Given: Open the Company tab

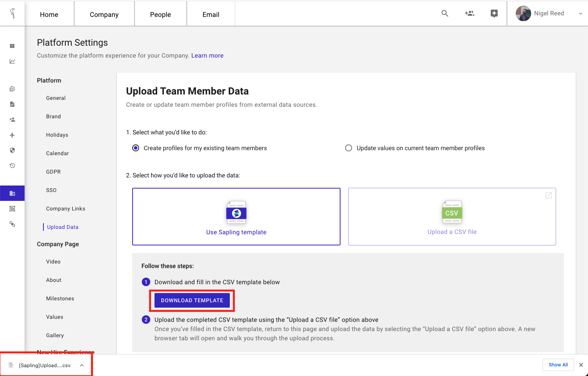Looking at the screenshot, I should [x=104, y=15].
